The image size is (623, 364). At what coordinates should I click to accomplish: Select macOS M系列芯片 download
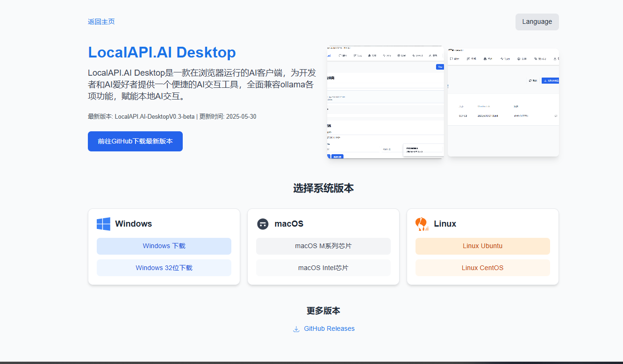(323, 246)
